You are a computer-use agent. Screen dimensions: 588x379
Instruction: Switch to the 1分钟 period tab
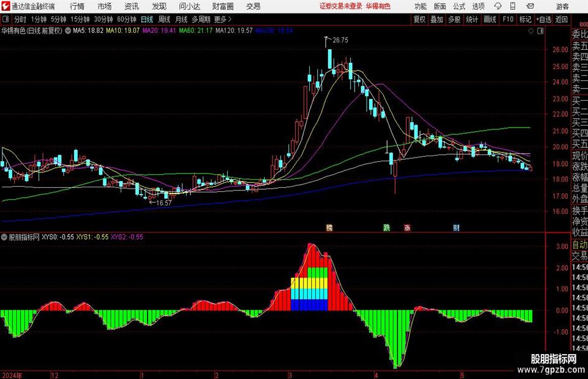[39, 19]
